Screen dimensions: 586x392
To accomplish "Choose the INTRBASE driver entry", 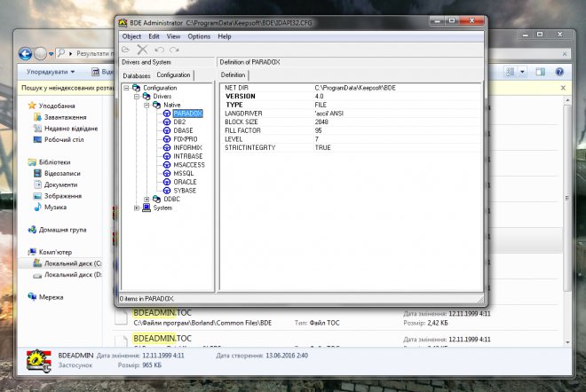I will tap(188, 156).
